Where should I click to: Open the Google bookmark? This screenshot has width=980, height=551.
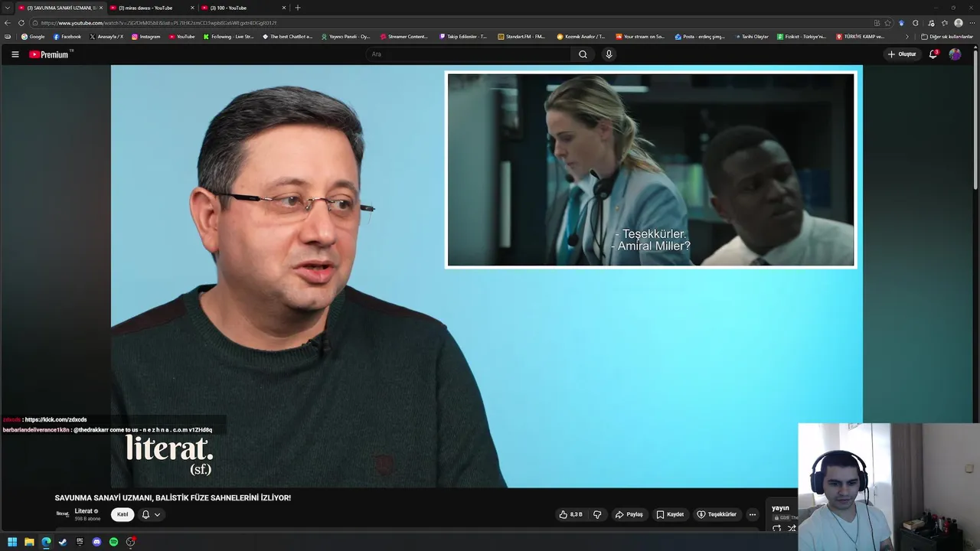pos(33,37)
